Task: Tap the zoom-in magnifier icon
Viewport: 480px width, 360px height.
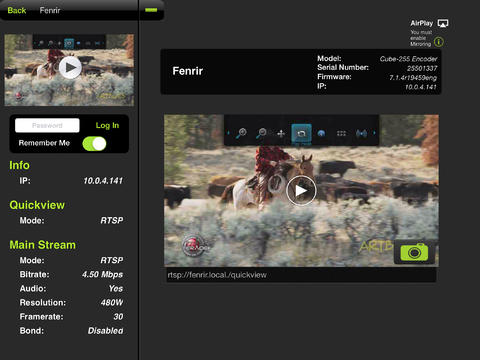Action: tap(241, 133)
